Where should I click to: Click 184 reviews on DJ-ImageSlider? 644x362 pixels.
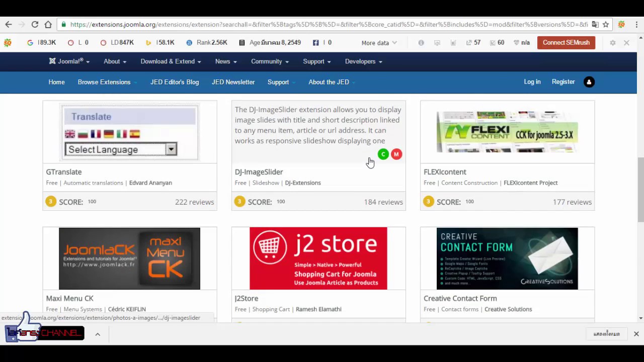tap(383, 202)
